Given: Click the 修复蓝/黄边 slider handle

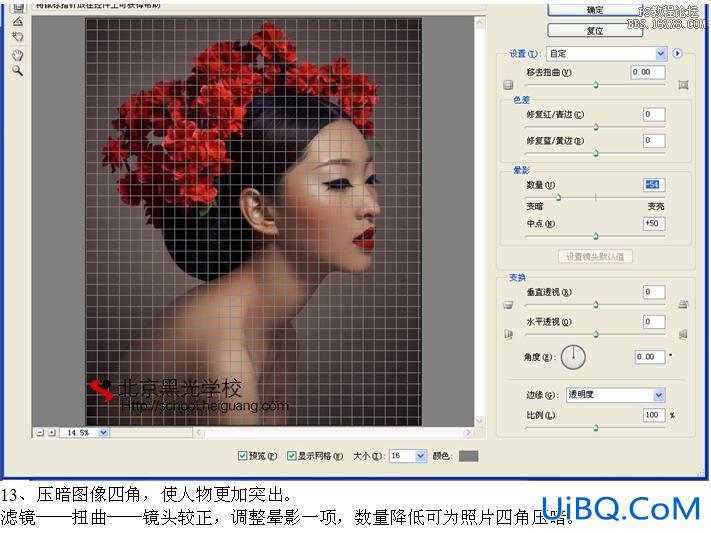Looking at the screenshot, I should click(x=596, y=154).
